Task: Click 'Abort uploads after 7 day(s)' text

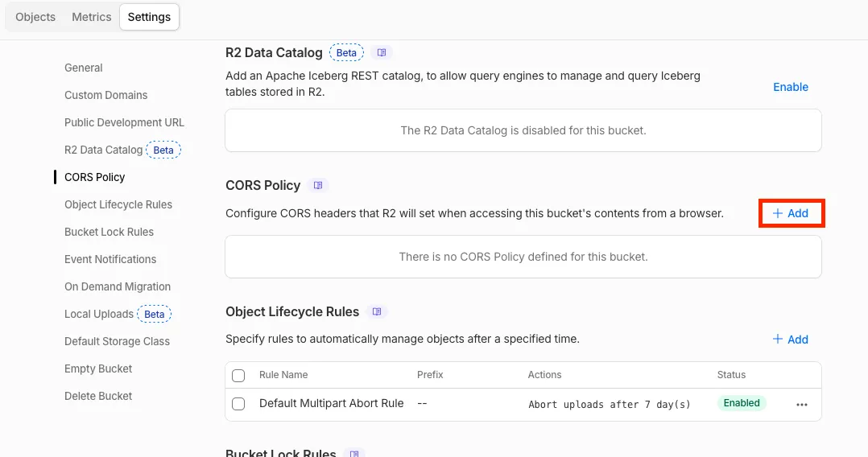Action: tap(610, 405)
